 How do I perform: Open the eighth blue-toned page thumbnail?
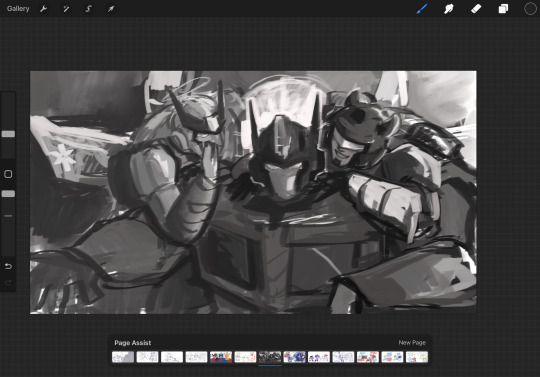294,357
